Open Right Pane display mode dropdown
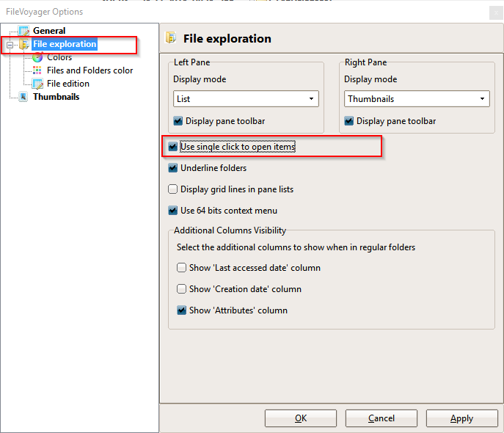 [417, 98]
